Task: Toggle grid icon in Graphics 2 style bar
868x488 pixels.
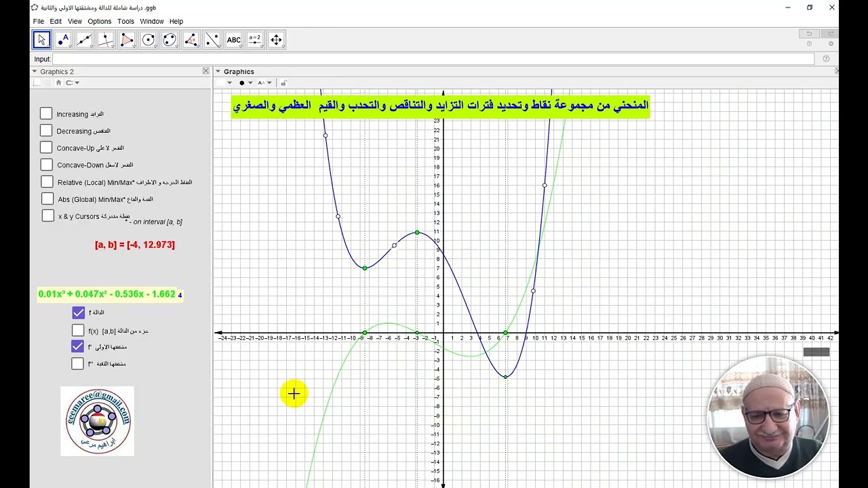Action: [x=48, y=83]
